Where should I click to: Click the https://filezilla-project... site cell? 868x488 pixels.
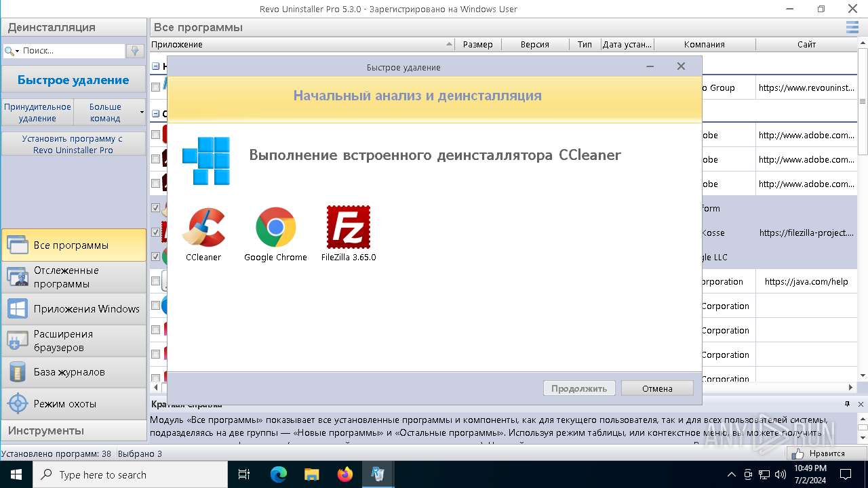tap(806, 232)
